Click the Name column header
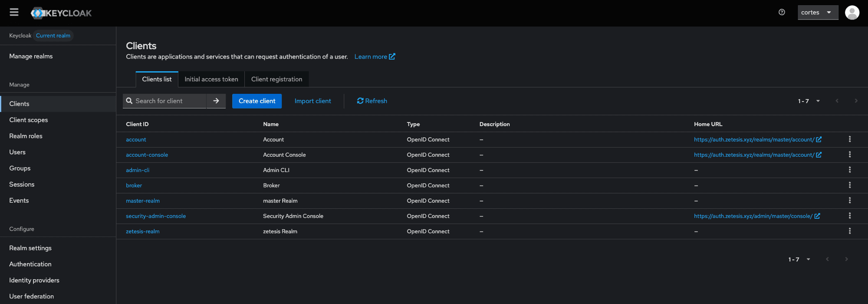Image resolution: width=868 pixels, height=304 pixels. click(x=271, y=124)
